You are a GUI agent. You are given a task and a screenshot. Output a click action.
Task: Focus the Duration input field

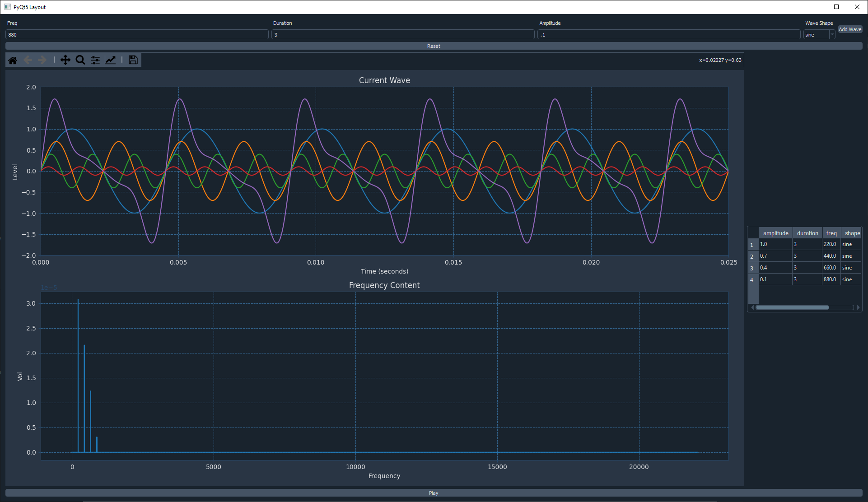[x=403, y=35]
